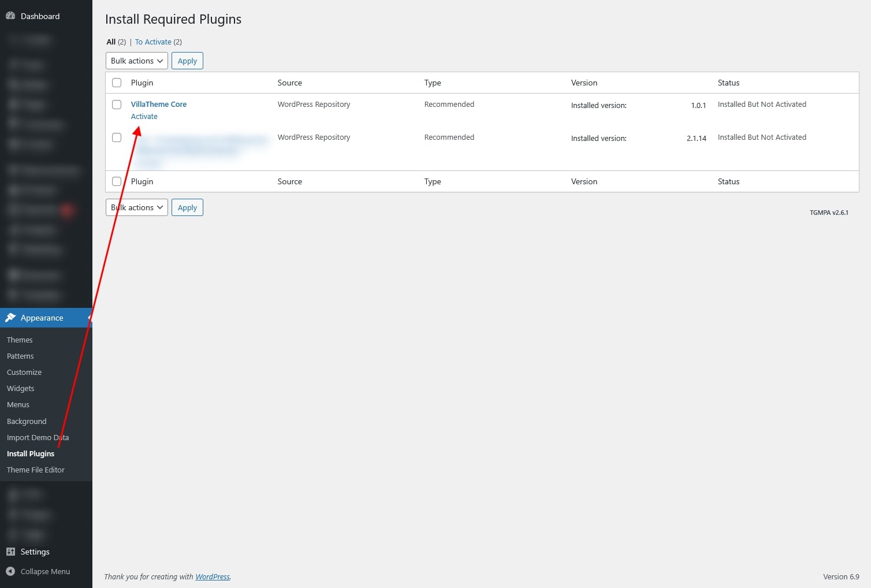This screenshot has height=588, width=871.
Task: Select Import Demo Data menu item
Action: (x=38, y=437)
